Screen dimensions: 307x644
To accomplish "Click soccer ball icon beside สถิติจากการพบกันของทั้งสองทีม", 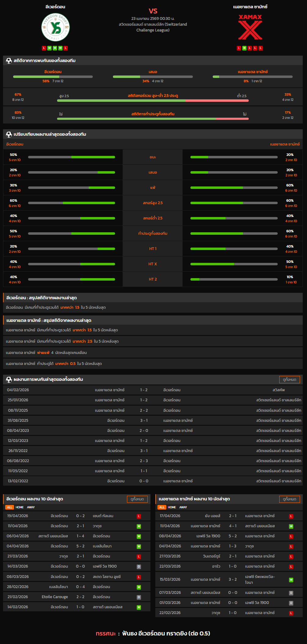I will click(9, 61).
